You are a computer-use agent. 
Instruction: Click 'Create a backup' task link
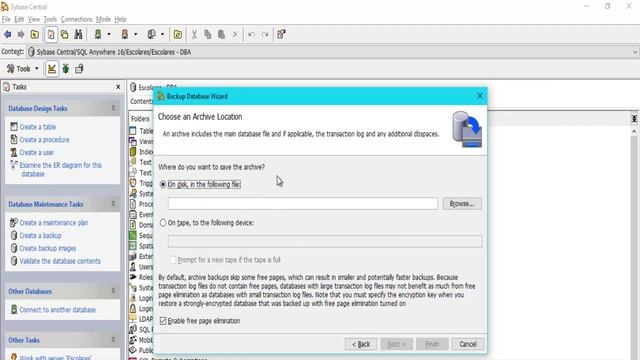click(x=40, y=236)
